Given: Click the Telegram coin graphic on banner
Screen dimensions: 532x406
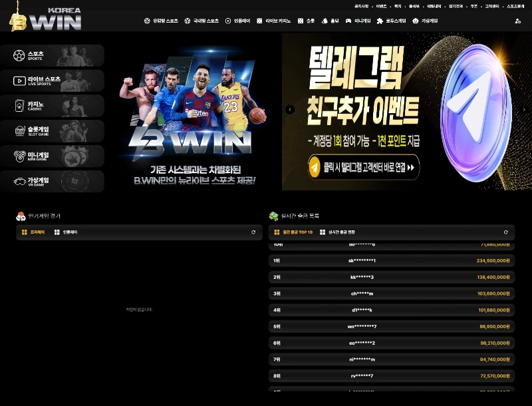Looking at the screenshot, I should click(475, 112).
